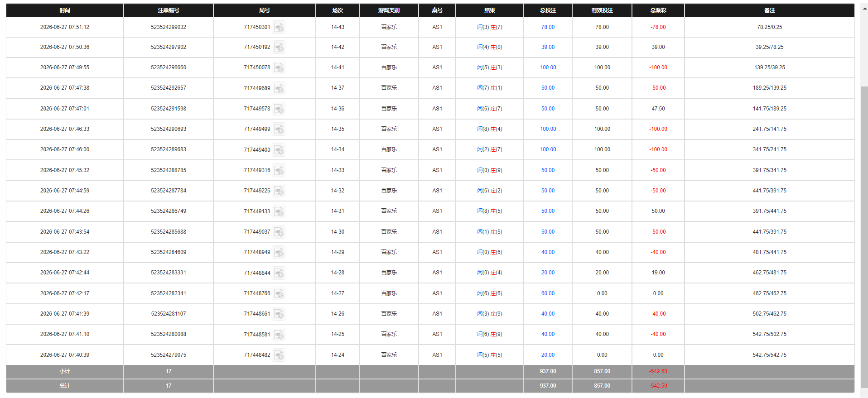This screenshot has width=868, height=398.
Task: Click the 20.00 bet for session 14-28
Action: 548,273
